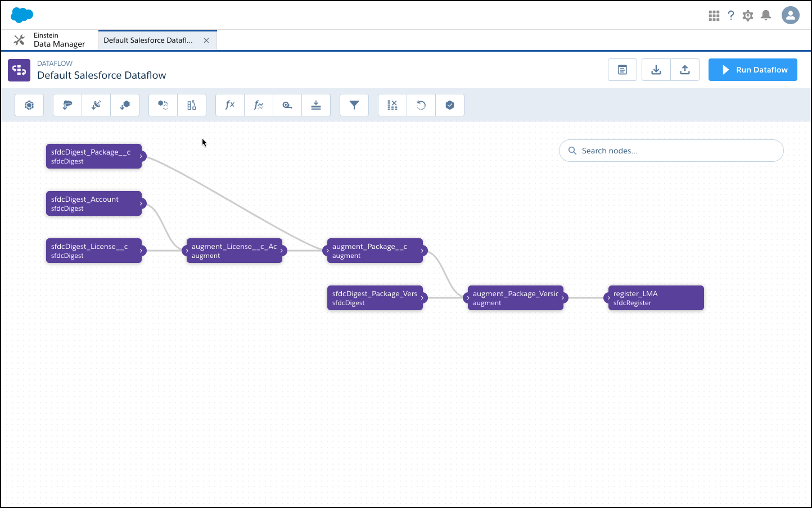Viewport: 812px width, 508px height.
Task: Add an append transformation node
Action: pos(163,105)
